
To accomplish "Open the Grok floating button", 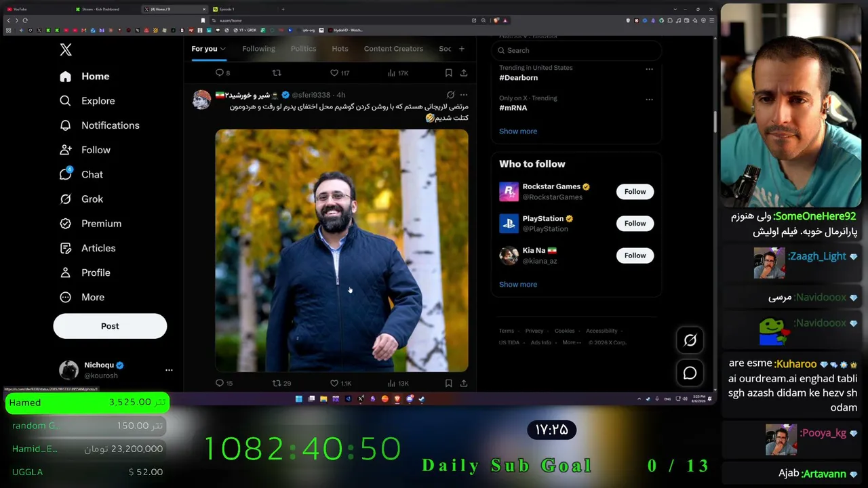I will pos(690,340).
